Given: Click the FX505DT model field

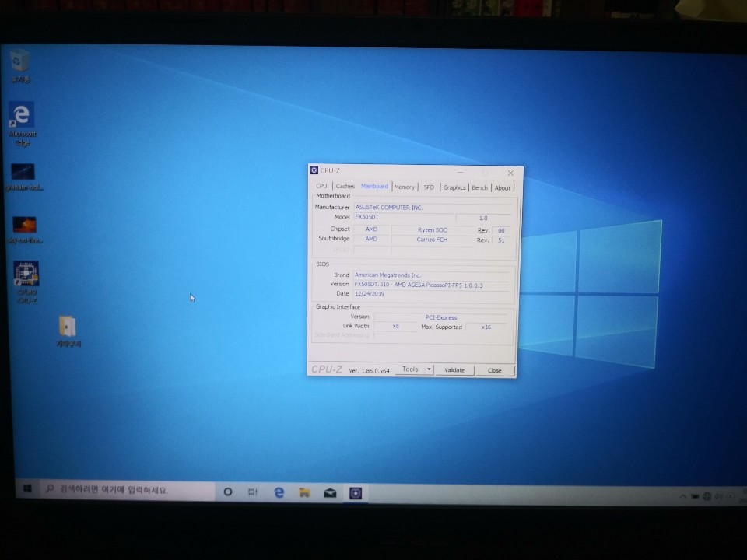Looking at the screenshot, I should pos(404,217).
